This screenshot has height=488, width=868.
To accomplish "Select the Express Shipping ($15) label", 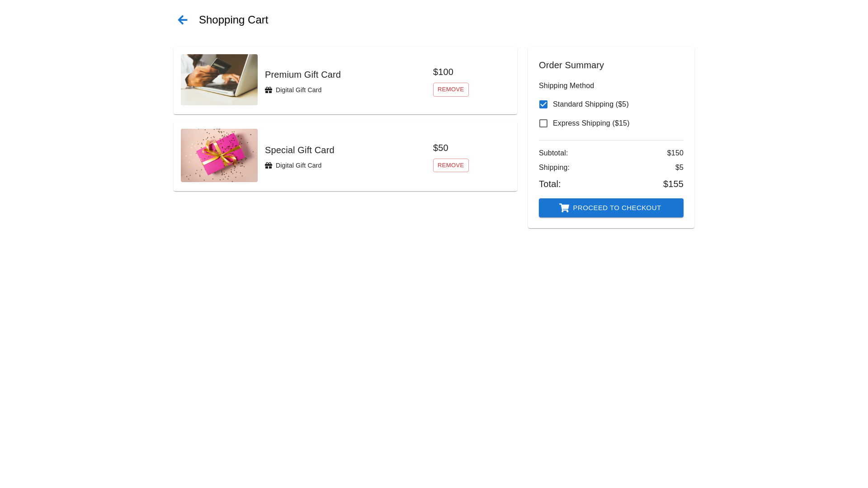I will pos(591,123).
